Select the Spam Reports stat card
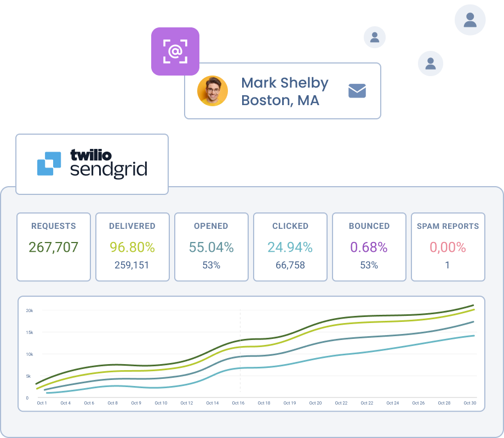 click(448, 246)
